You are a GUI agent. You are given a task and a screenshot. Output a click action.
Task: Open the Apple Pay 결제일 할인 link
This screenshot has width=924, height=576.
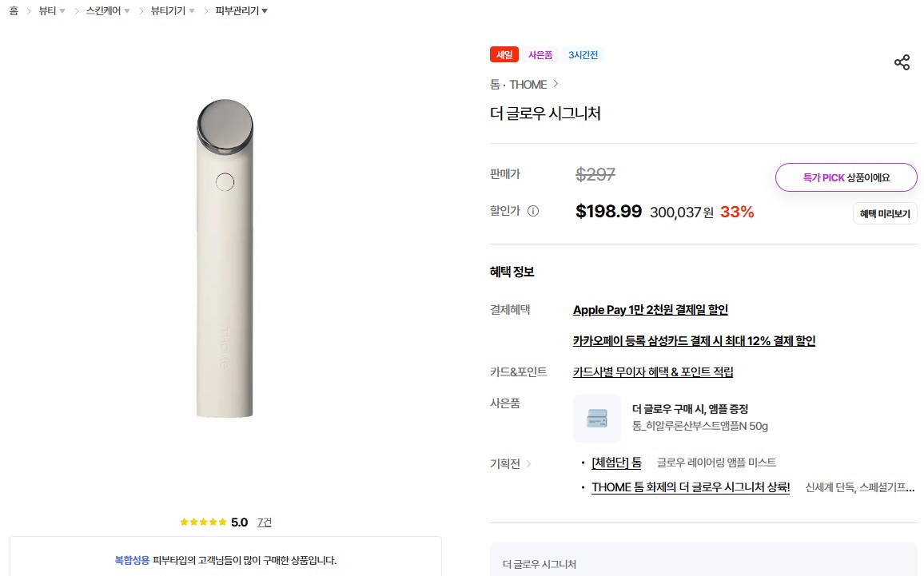(650, 310)
